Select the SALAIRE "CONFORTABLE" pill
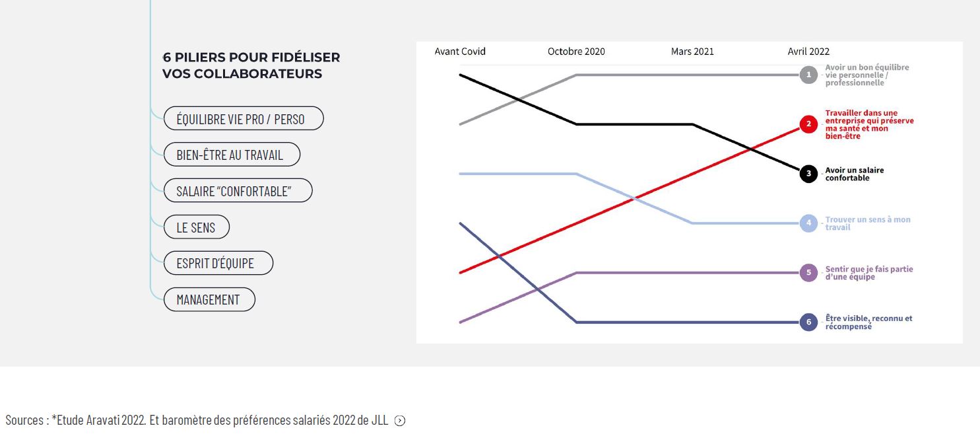This screenshot has width=980, height=436. point(238,191)
